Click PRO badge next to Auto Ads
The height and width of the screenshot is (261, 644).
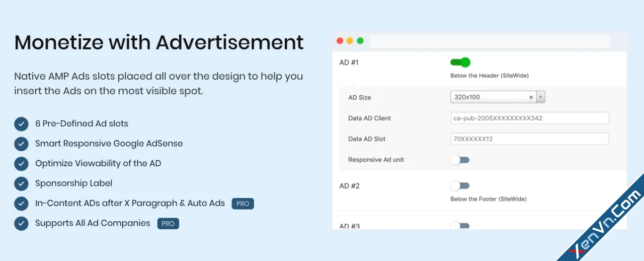pyautogui.click(x=243, y=204)
